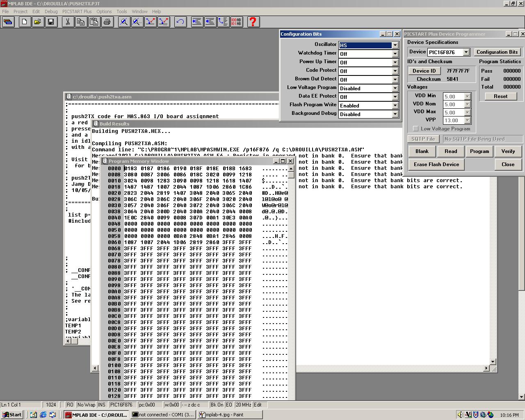Click the Blank check button
525x420 pixels.
coord(422,151)
